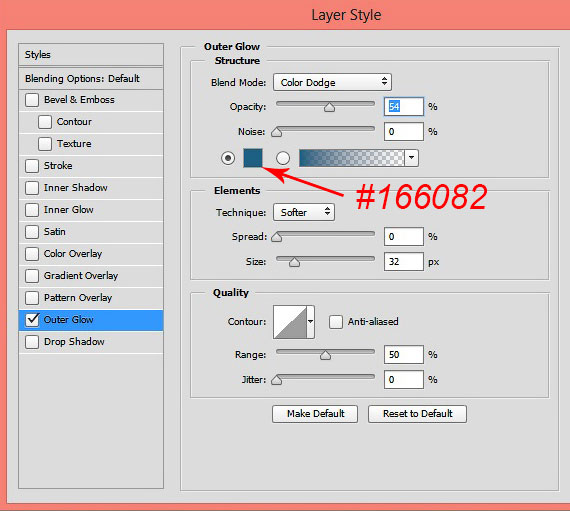Enable the Anti-aliased checkbox

336,322
